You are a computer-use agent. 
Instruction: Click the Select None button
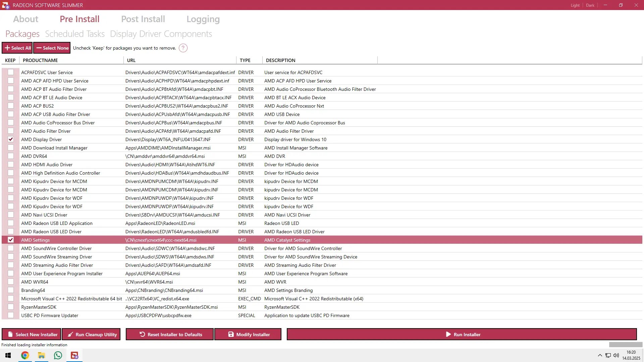[52, 48]
